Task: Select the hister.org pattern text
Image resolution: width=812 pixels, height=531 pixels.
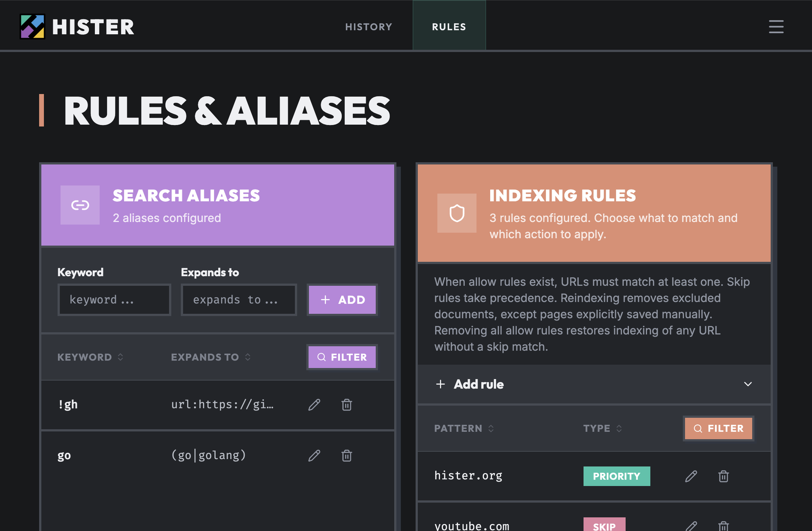Action: (x=468, y=476)
